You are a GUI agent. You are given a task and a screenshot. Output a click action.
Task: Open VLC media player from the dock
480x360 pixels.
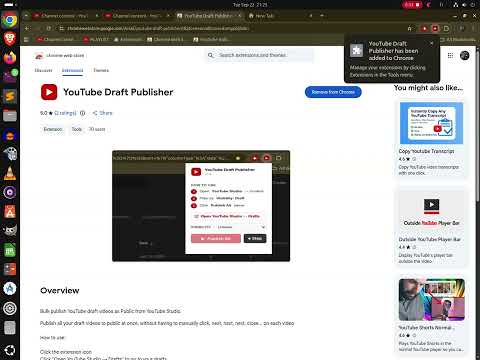point(10,173)
